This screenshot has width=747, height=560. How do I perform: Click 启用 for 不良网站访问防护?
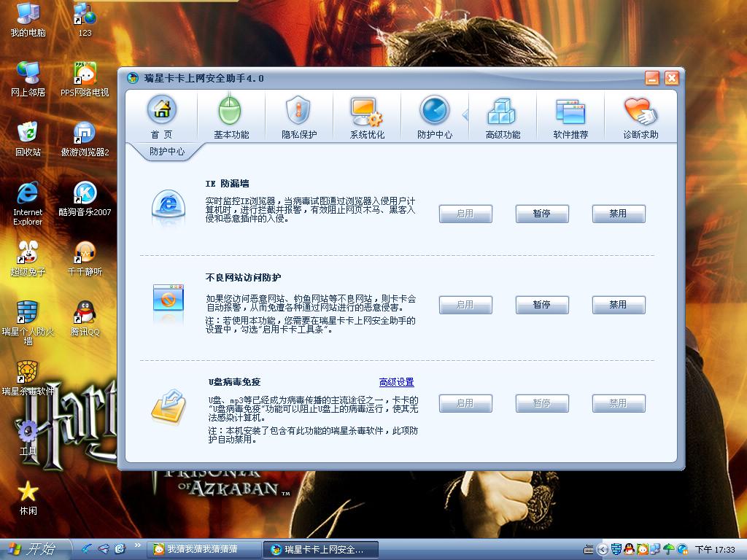tap(465, 304)
